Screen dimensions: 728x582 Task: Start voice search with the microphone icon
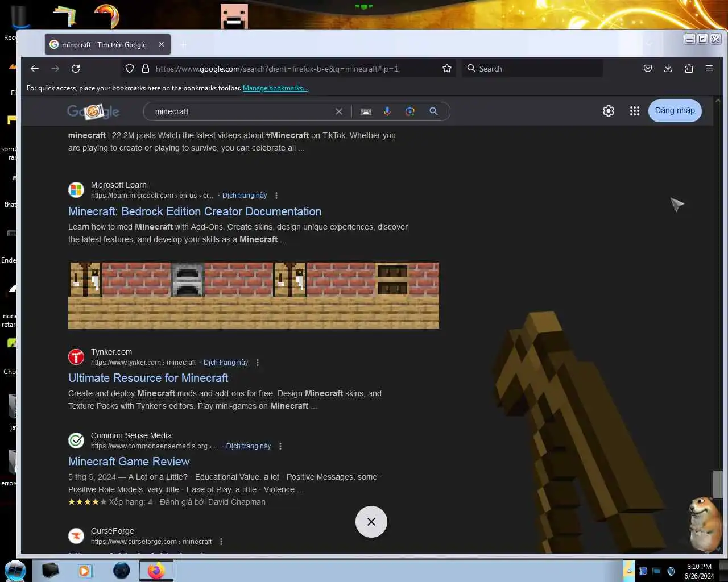(387, 111)
